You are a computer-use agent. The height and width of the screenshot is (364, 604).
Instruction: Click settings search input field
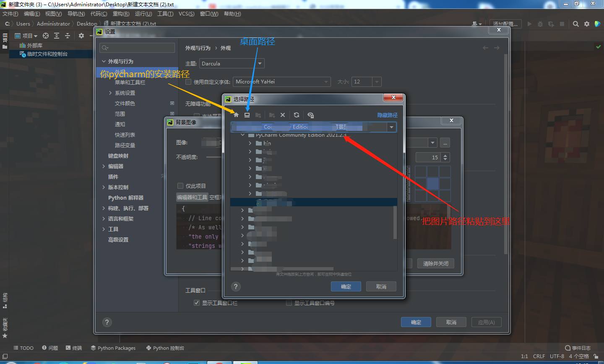137,48
